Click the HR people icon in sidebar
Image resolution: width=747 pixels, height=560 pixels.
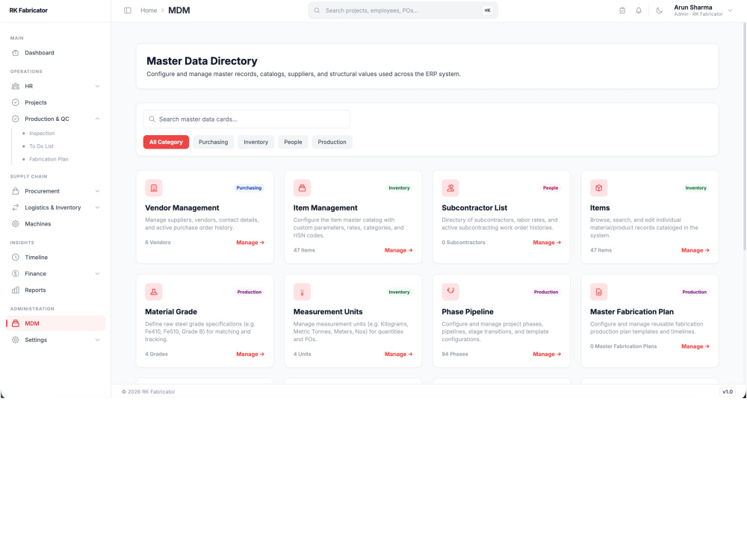[x=15, y=86]
